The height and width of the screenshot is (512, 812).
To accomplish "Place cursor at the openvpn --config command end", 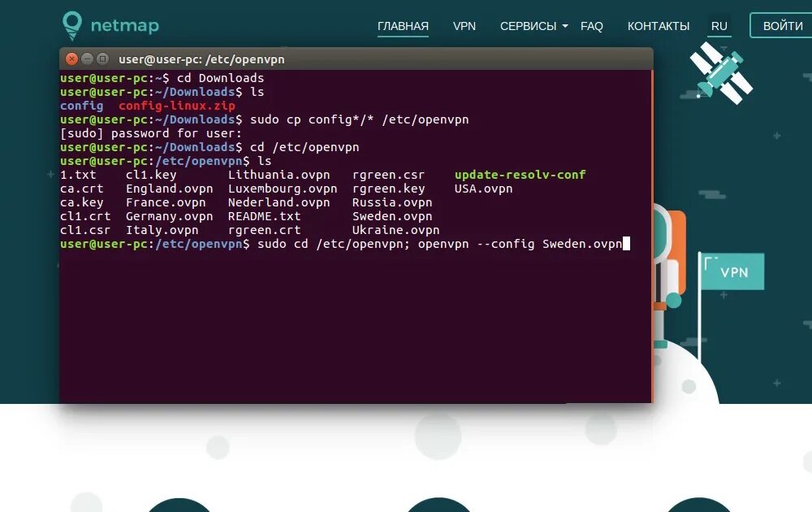I will click(x=626, y=244).
